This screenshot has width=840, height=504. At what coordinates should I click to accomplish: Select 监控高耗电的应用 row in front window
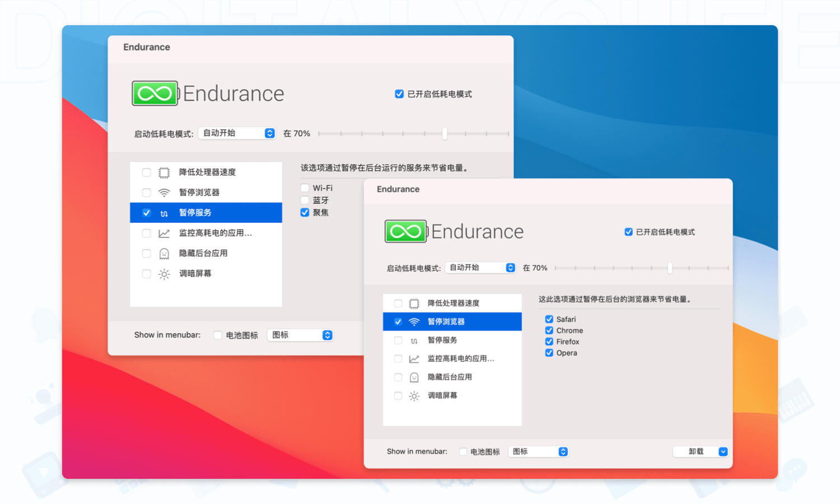[452, 359]
